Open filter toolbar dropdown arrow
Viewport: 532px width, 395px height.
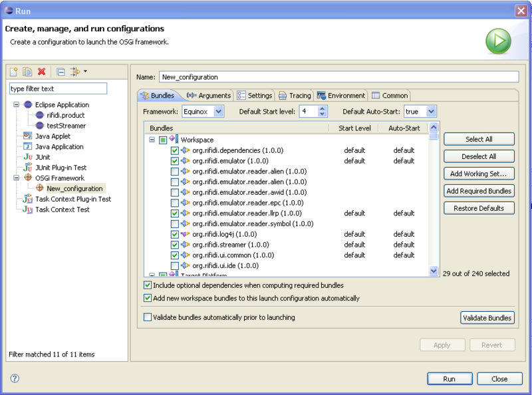(x=85, y=71)
